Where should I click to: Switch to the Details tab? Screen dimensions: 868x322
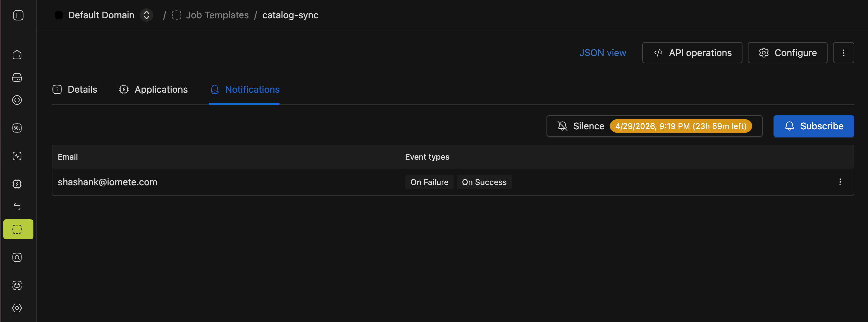click(x=75, y=90)
